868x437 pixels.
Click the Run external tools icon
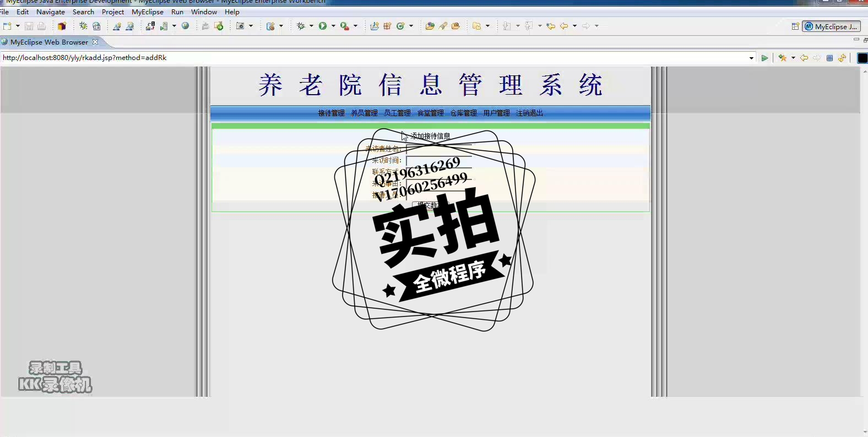coord(344,26)
